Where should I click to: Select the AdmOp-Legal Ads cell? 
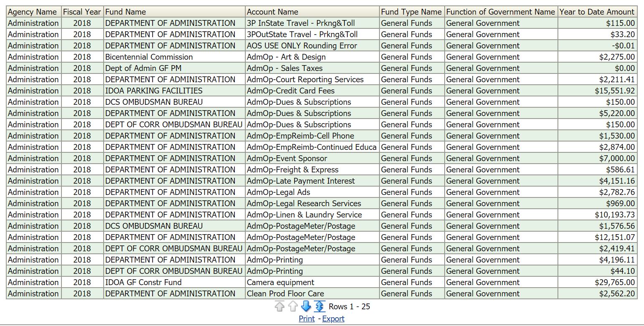(x=313, y=192)
